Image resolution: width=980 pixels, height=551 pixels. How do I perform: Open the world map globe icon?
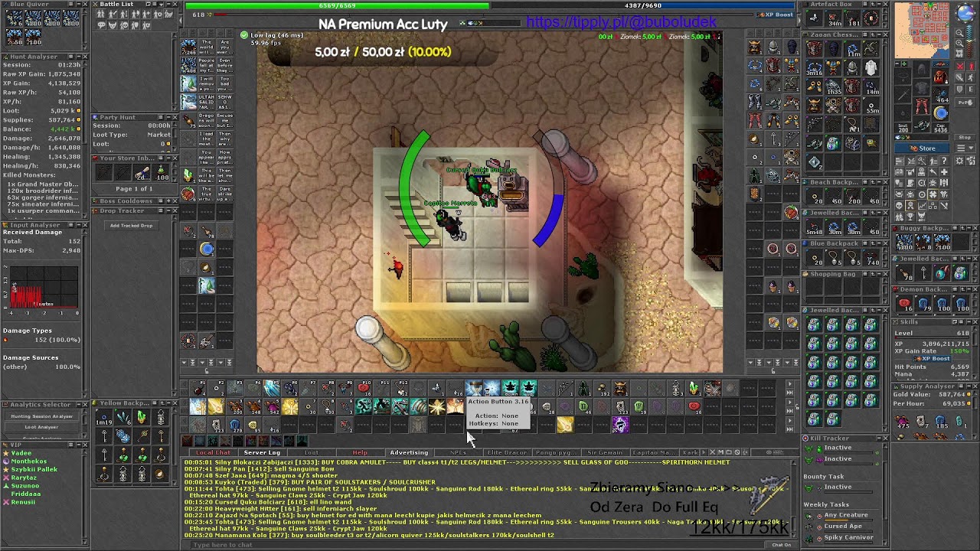[x=965, y=12]
